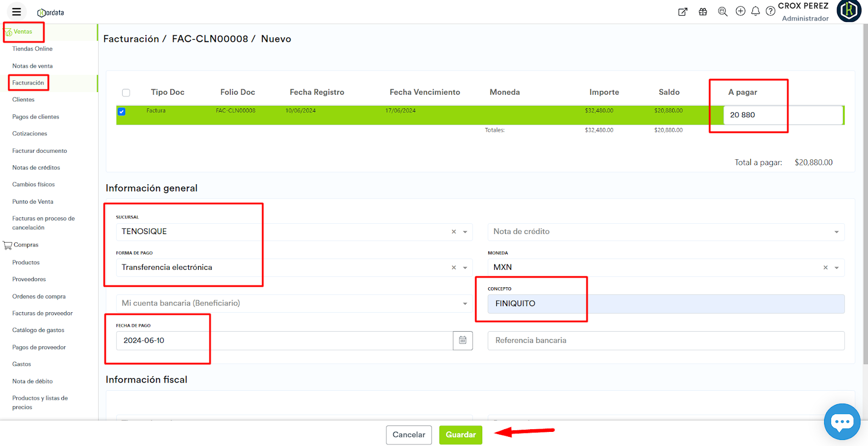Toggle the select-all checkbox in table header
The image size is (868, 446).
coord(126,93)
